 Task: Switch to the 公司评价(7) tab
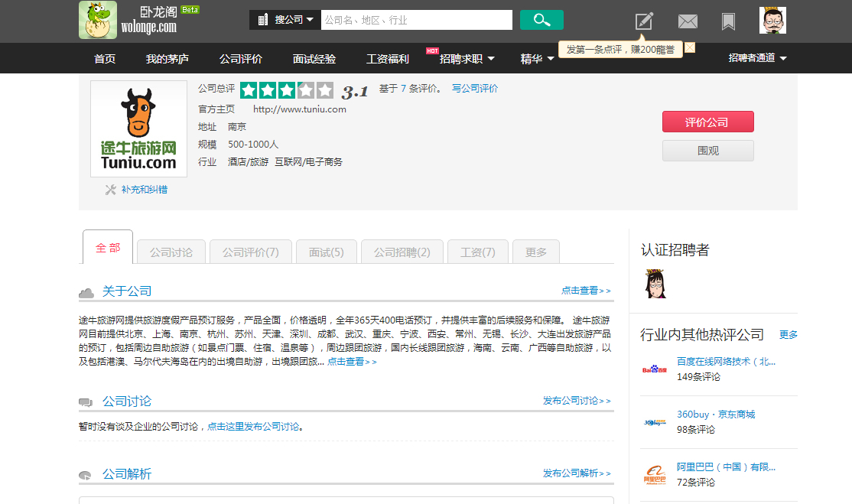tap(251, 252)
